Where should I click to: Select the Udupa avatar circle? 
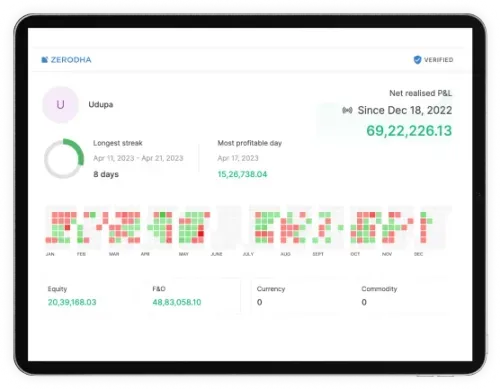pyautogui.click(x=60, y=105)
